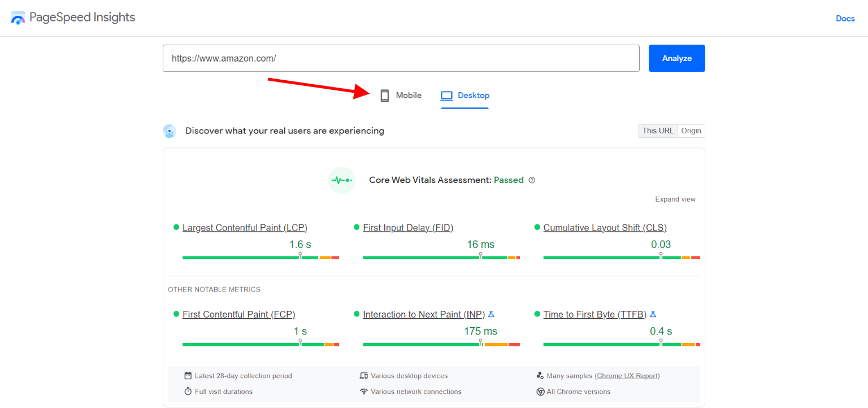Click the LCP value 1.6 s
Screen dimensions: 868x408
300,245
